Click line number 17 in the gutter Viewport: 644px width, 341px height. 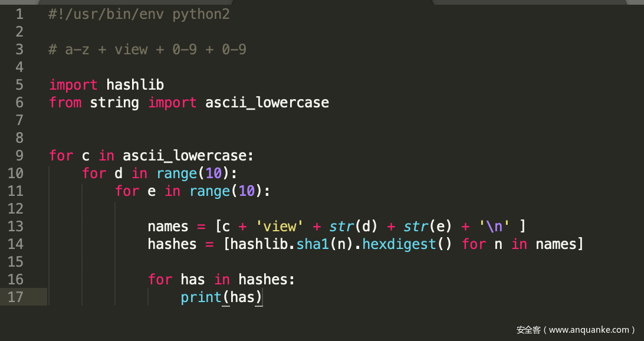(x=15, y=297)
